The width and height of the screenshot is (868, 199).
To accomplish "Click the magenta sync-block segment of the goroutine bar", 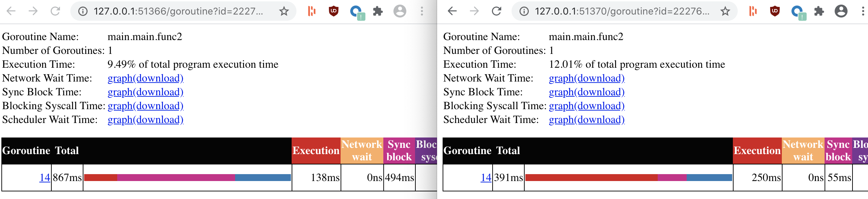I will pos(176,178).
